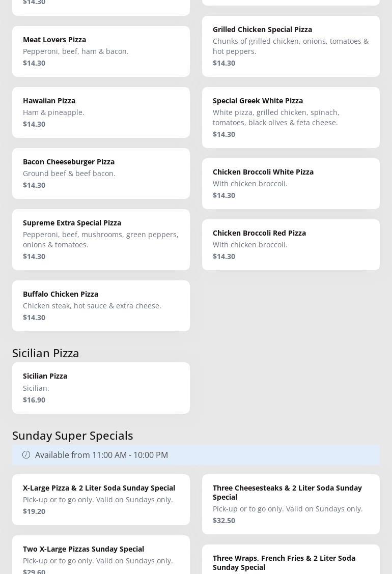Select the Hawaiian Pizza menu card
The image size is (392, 574).
pos(101,112)
